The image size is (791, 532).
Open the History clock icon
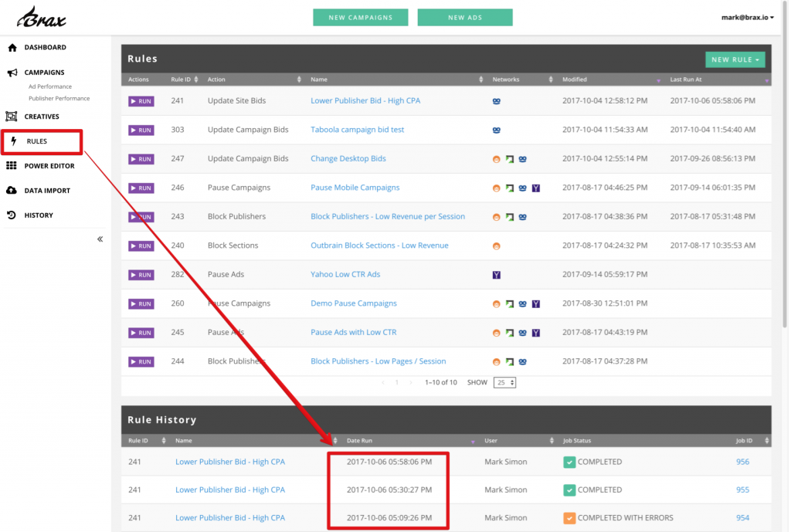click(x=11, y=215)
